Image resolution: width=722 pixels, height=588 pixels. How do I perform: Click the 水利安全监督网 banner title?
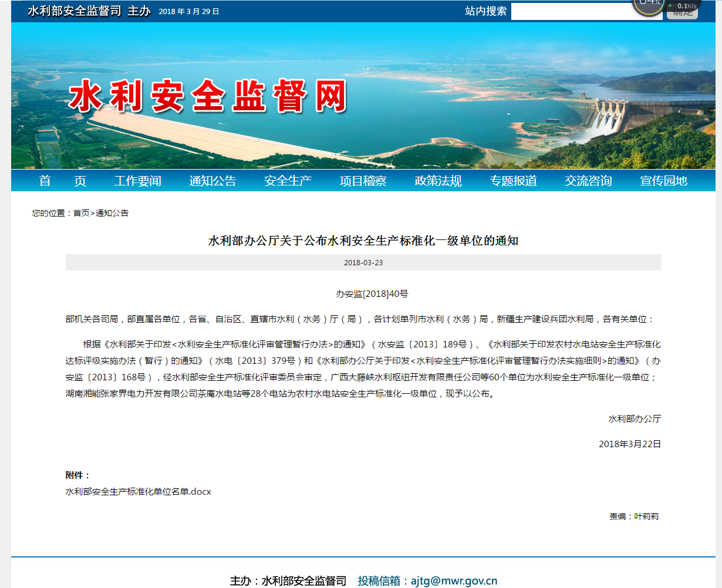pos(207,97)
